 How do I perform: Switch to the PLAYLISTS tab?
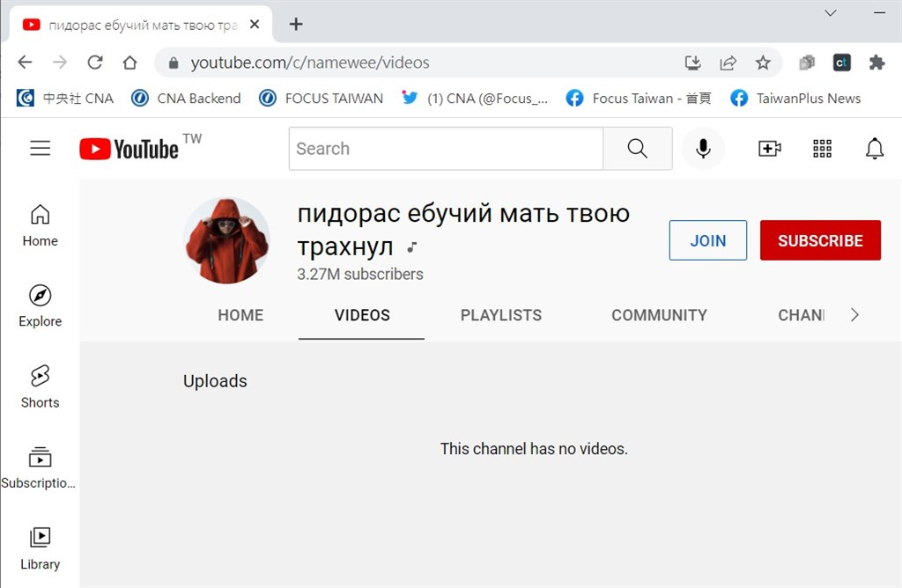point(501,315)
